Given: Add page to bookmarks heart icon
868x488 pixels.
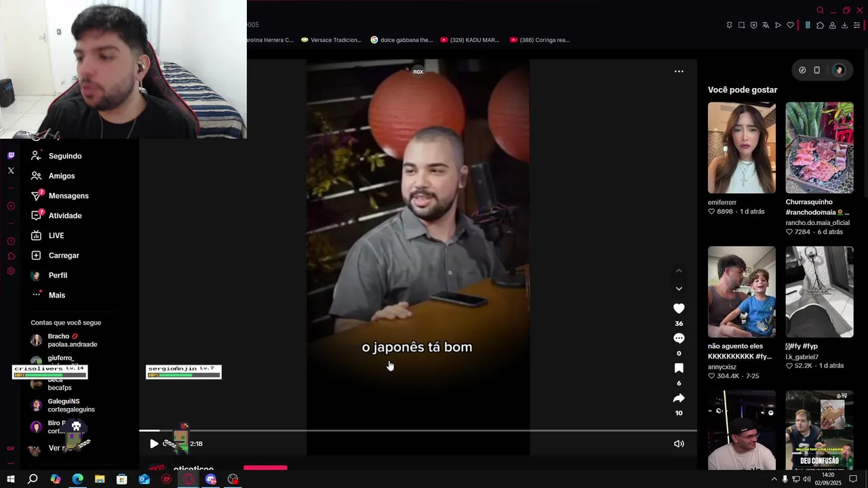Looking at the screenshot, I should point(790,25).
